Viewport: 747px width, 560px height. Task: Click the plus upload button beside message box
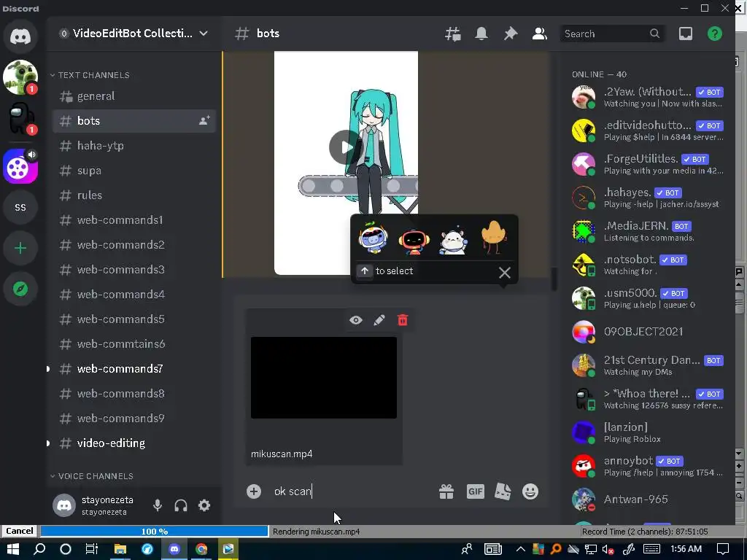pos(254,491)
